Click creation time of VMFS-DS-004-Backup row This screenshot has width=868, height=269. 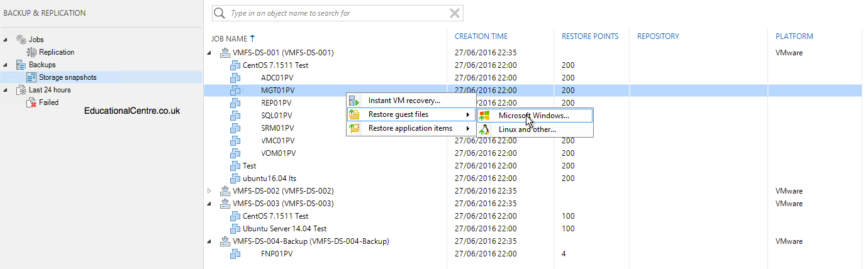click(x=486, y=241)
